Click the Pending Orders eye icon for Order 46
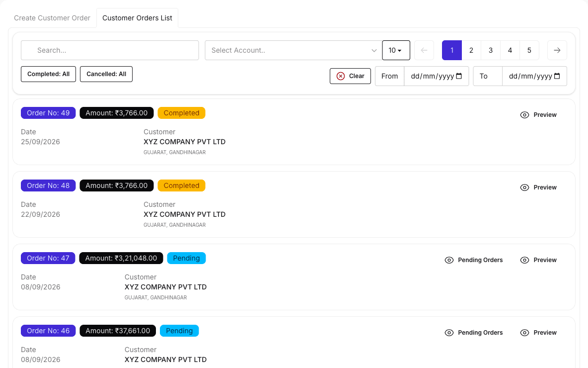Screen dimensions: 588x368 449,333
